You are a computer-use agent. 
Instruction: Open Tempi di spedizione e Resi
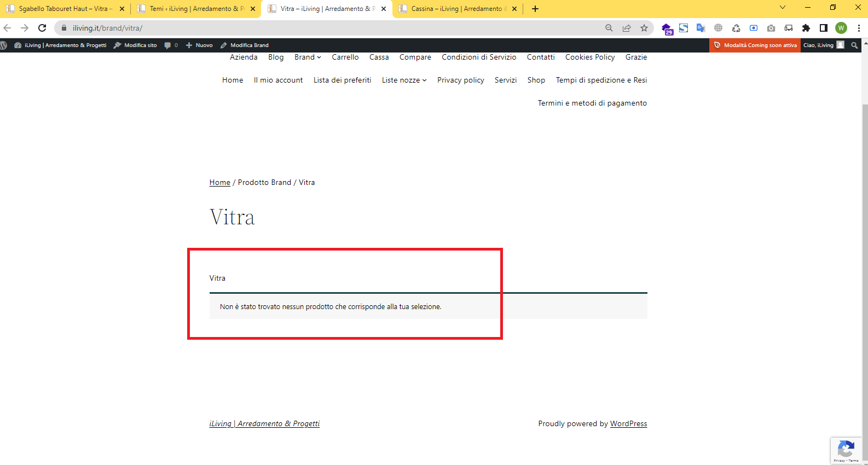click(601, 80)
